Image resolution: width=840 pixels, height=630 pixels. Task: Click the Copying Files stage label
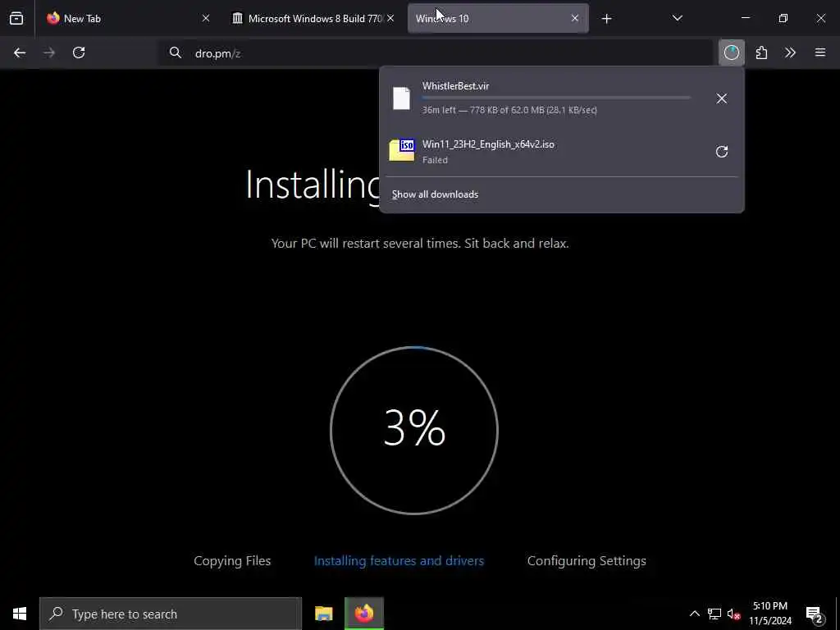click(x=232, y=561)
